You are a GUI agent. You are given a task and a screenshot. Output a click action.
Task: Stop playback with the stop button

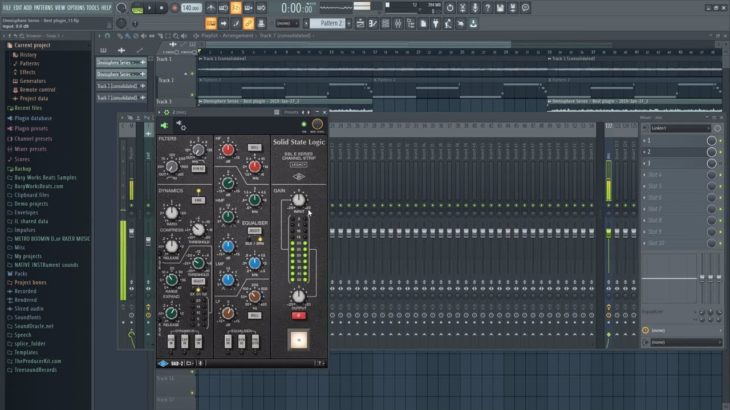pyautogui.click(x=162, y=8)
